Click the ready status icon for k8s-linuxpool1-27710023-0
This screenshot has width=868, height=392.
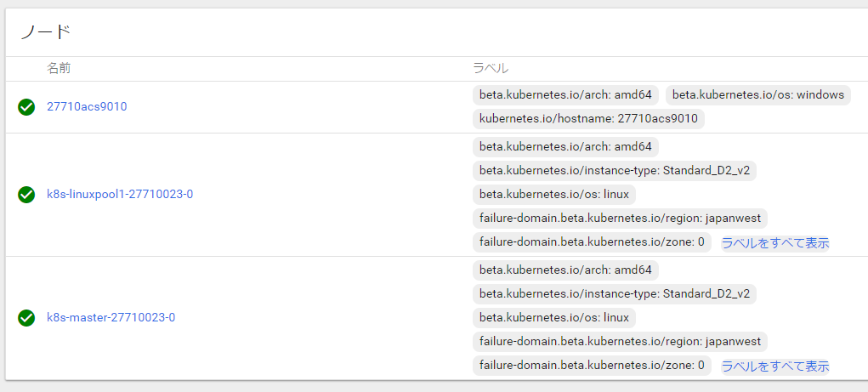point(26,195)
